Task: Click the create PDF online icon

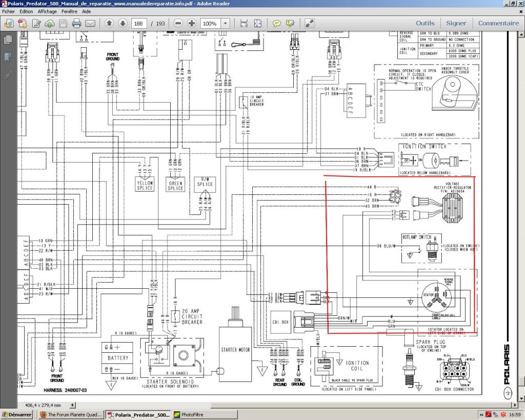Action: tap(23, 24)
